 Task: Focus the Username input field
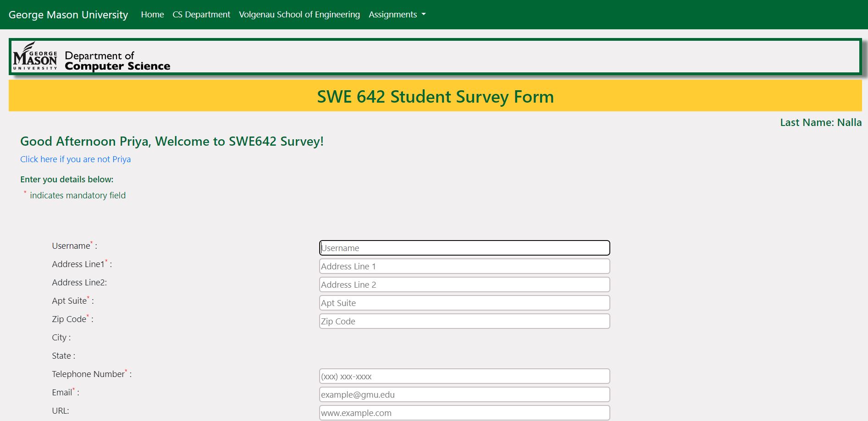(x=464, y=248)
